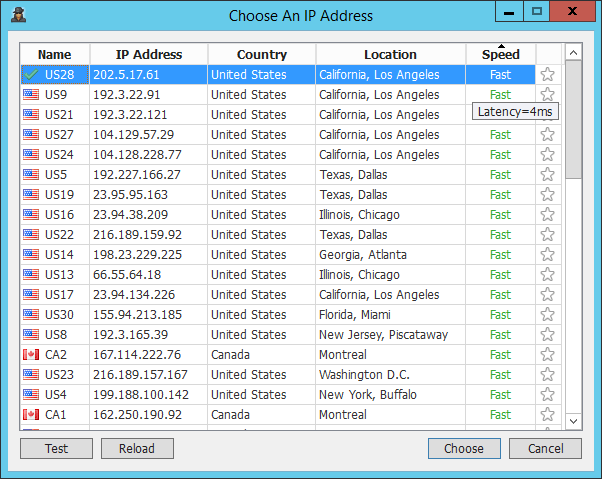The image size is (602, 479).
Task: Click the US flag icon for US30
Action: click(x=31, y=314)
